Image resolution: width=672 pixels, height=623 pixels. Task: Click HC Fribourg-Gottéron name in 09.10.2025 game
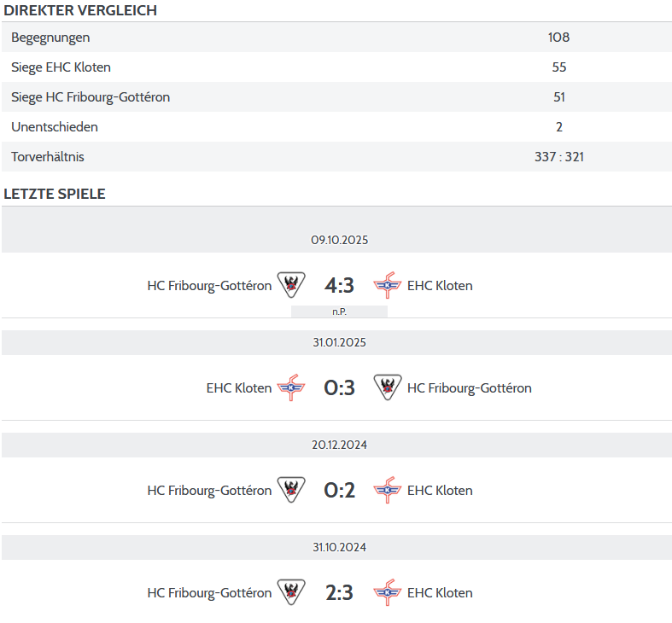(x=209, y=285)
